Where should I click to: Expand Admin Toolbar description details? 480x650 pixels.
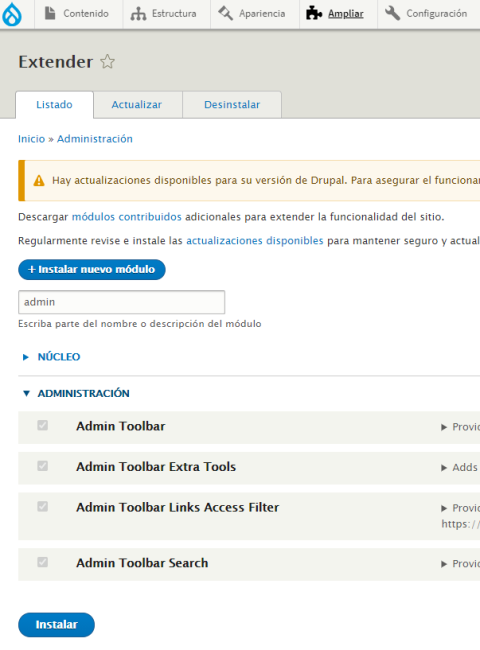point(460,427)
